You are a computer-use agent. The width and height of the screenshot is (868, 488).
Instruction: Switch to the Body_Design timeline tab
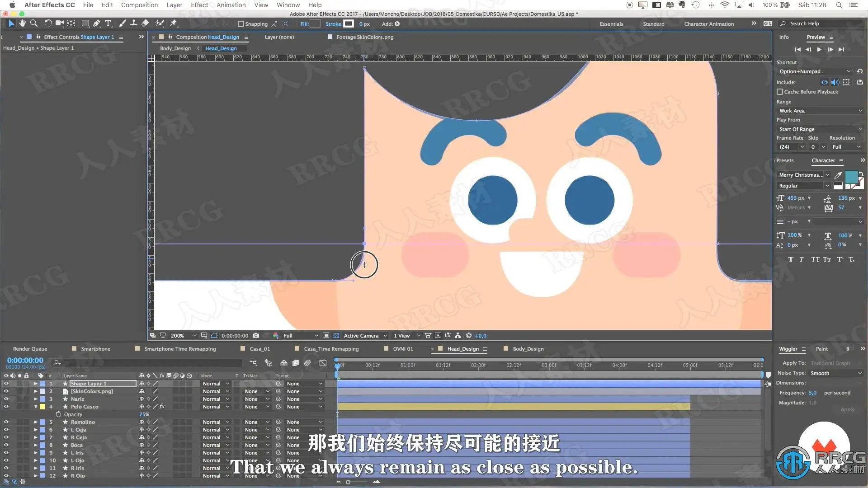point(528,349)
